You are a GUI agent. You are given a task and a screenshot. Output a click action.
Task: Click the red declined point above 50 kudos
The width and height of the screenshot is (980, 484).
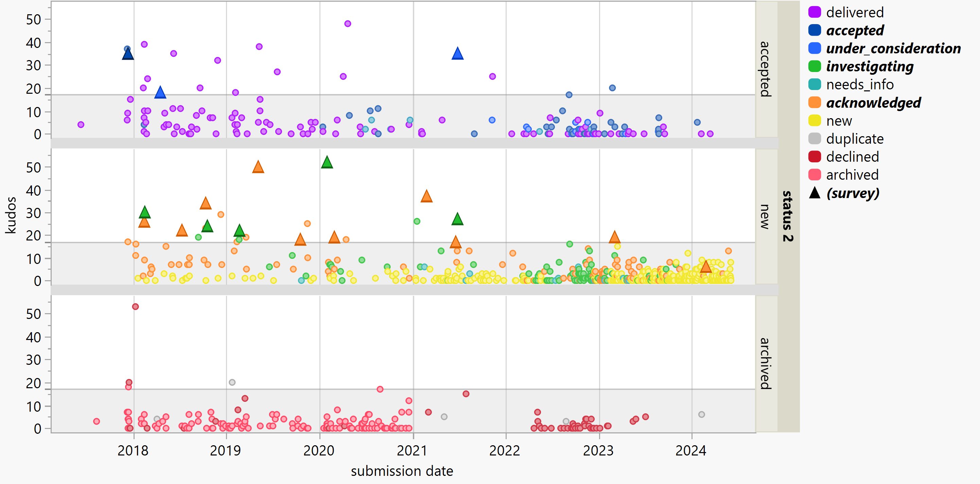coord(136,306)
